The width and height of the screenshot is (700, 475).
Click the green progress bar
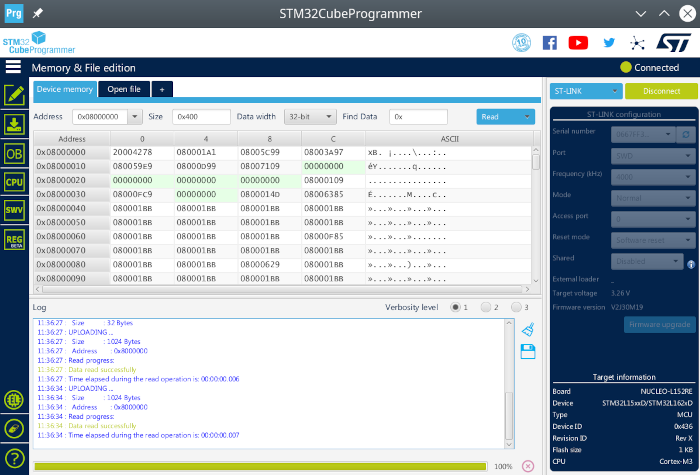coord(260,467)
